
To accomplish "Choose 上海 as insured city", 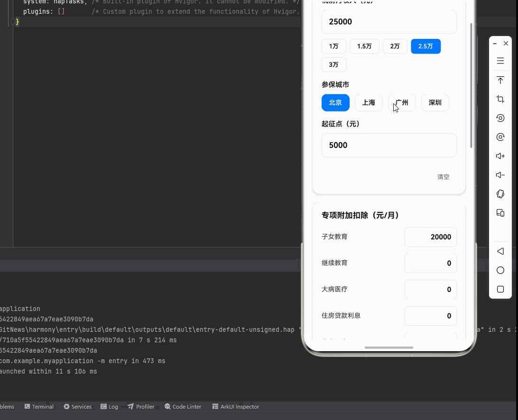I will pos(369,102).
